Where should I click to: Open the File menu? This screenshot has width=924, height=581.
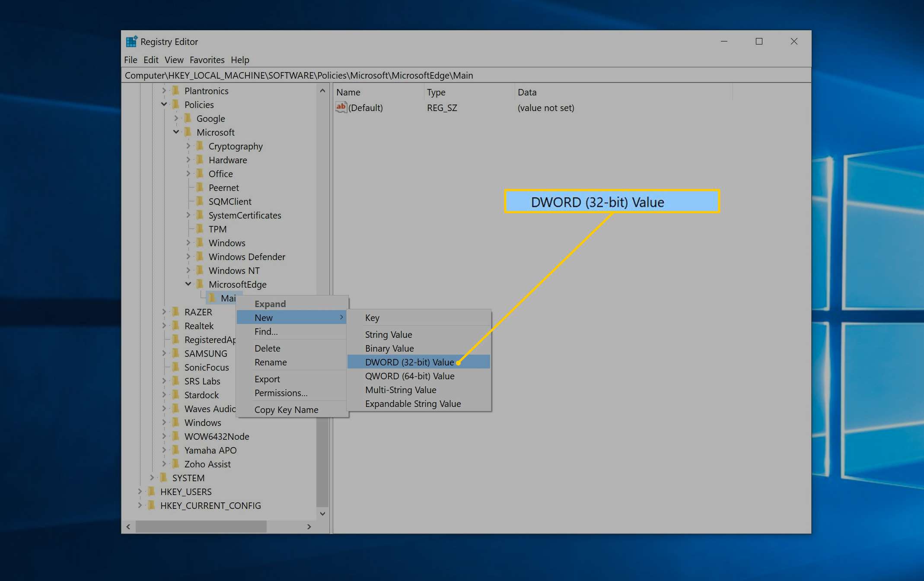[131, 60]
